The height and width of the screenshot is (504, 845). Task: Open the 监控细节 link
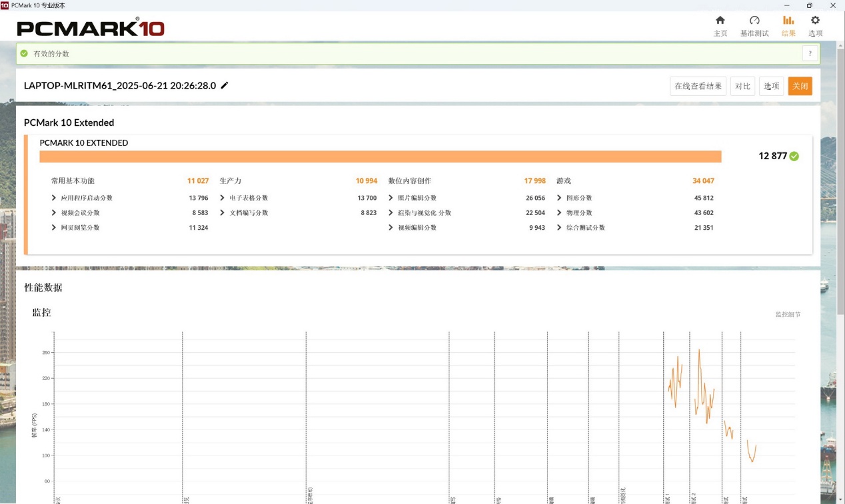pos(788,314)
